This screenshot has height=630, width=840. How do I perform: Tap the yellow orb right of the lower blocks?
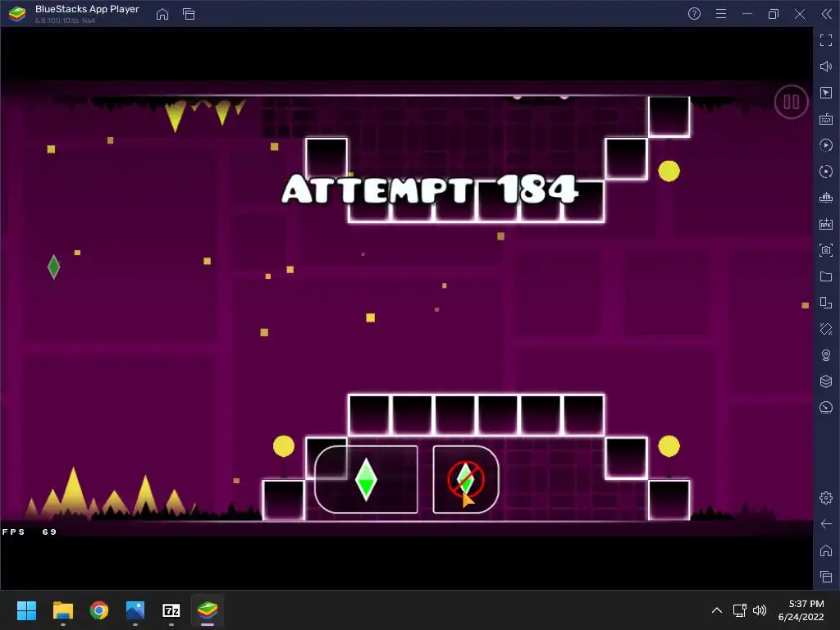click(x=669, y=445)
